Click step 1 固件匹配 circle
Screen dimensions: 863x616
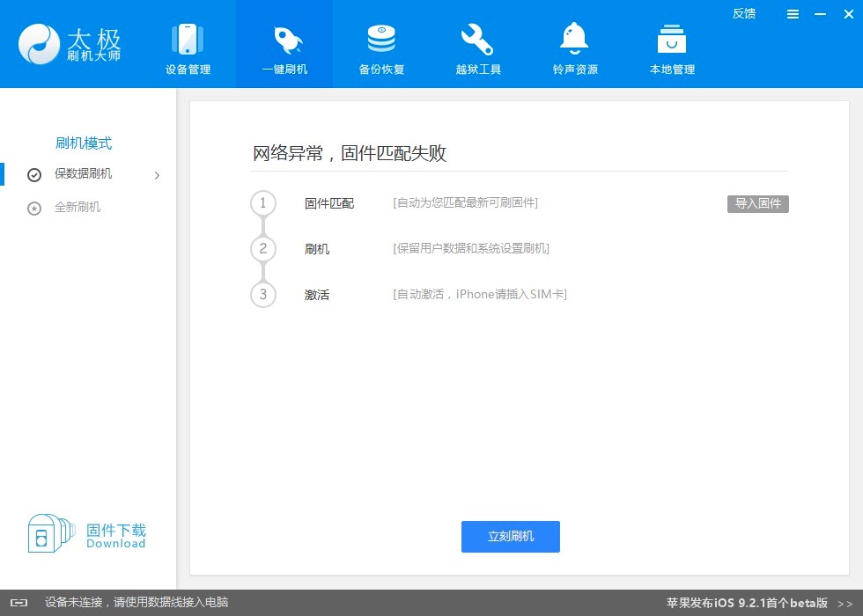[x=262, y=203]
